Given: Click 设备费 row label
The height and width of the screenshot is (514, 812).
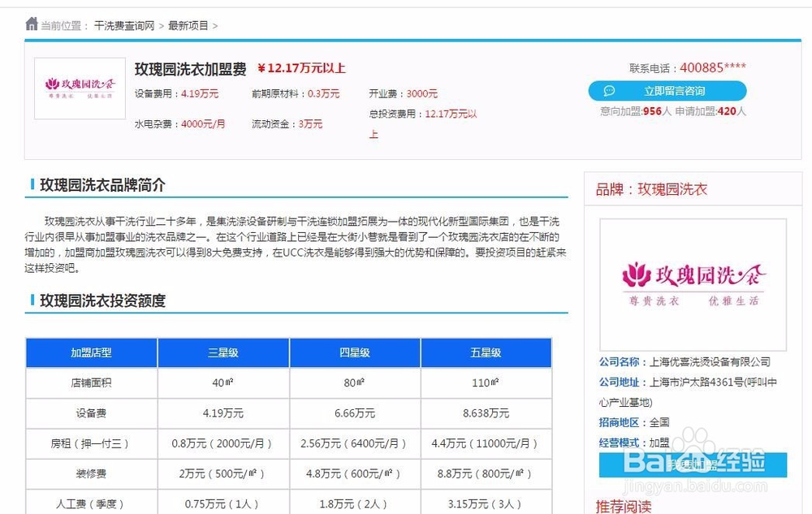Looking at the screenshot, I should coord(91,413).
